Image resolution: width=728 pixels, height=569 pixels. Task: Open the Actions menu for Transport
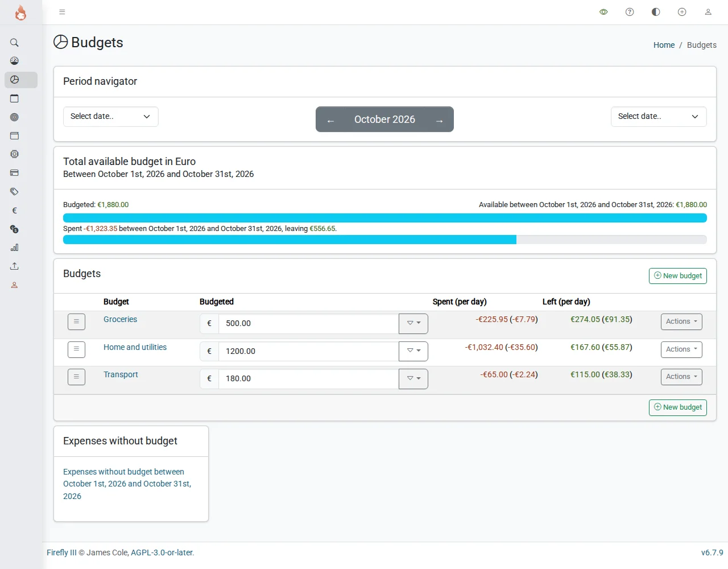(x=681, y=377)
